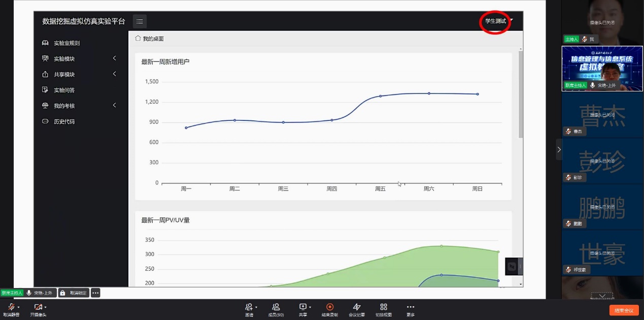The image size is (644, 320).
Task: Select 历史代码 in the sidebar
Action: pos(64,122)
